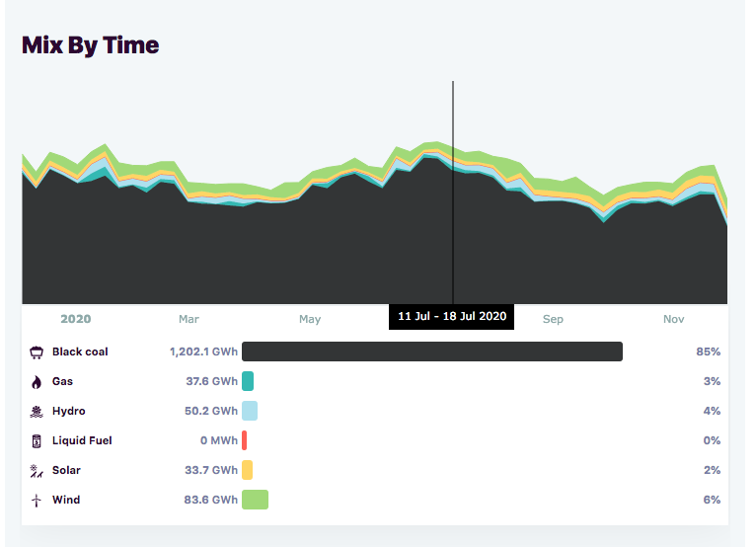The height and width of the screenshot is (547, 756).
Task: Click the 11 Jul - 18 Jul 2020 tooltip
Action: click(452, 317)
